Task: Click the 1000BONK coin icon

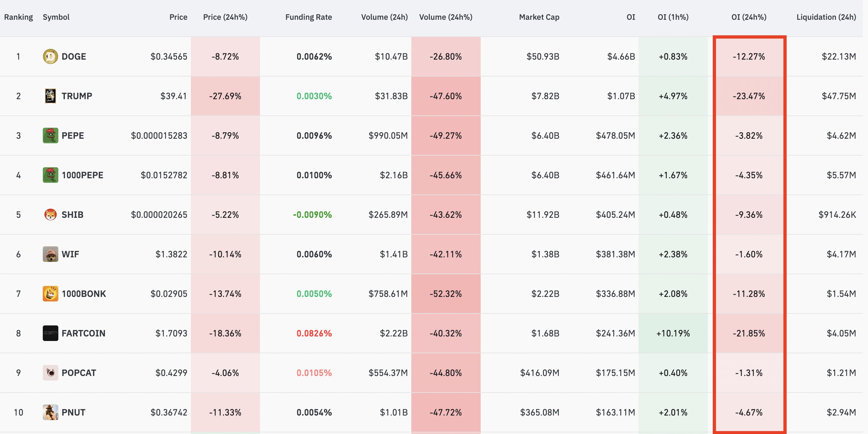Action: 50,293
